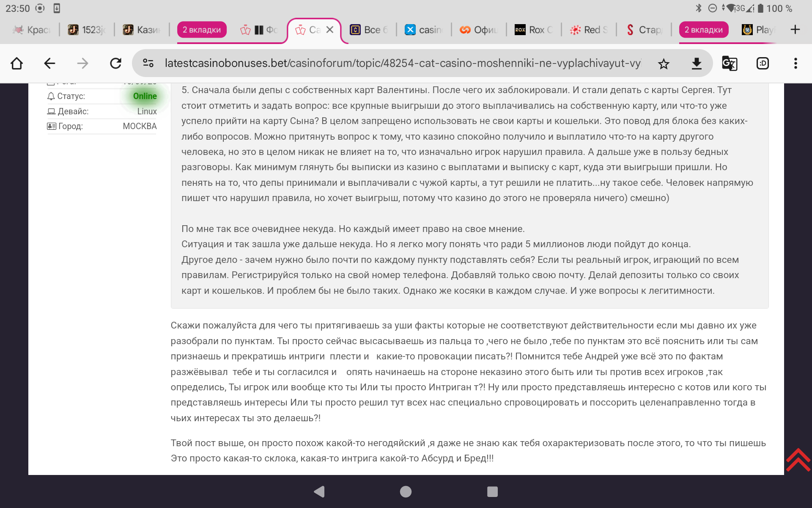Click the address bar URL field
The width and height of the screenshot is (812, 508).
tap(402, 63)
